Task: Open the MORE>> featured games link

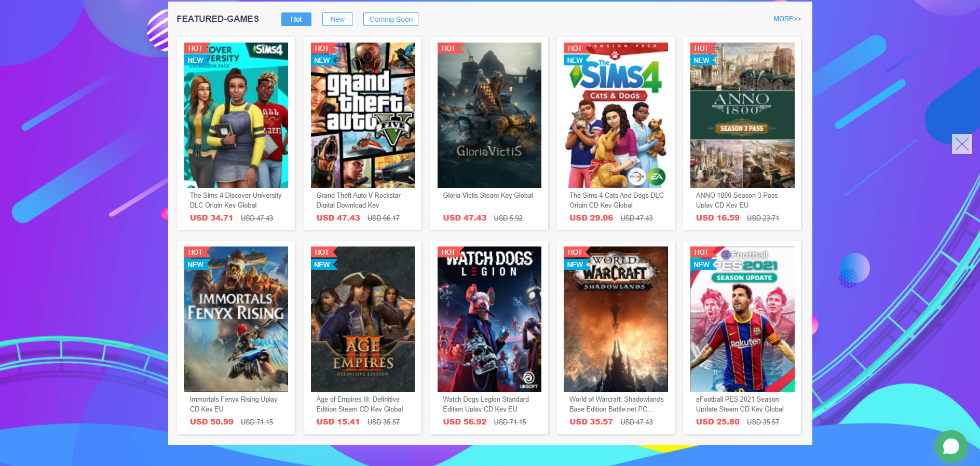Action: point(786,19)
